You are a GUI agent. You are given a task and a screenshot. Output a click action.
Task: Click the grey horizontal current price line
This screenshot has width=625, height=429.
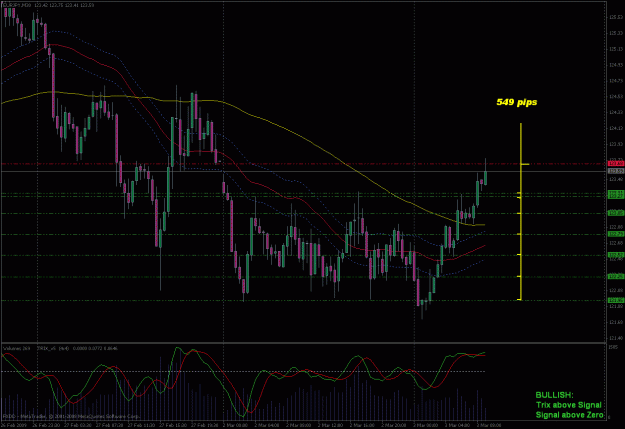click(304, 171)
